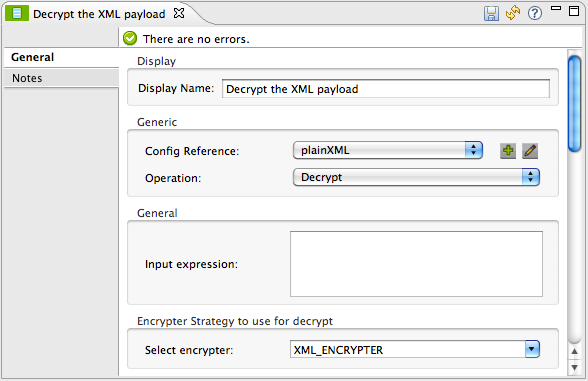Screen dimensions: 588x381
Task: Click the Save disk icon in the header
Action: pos(491,14)
